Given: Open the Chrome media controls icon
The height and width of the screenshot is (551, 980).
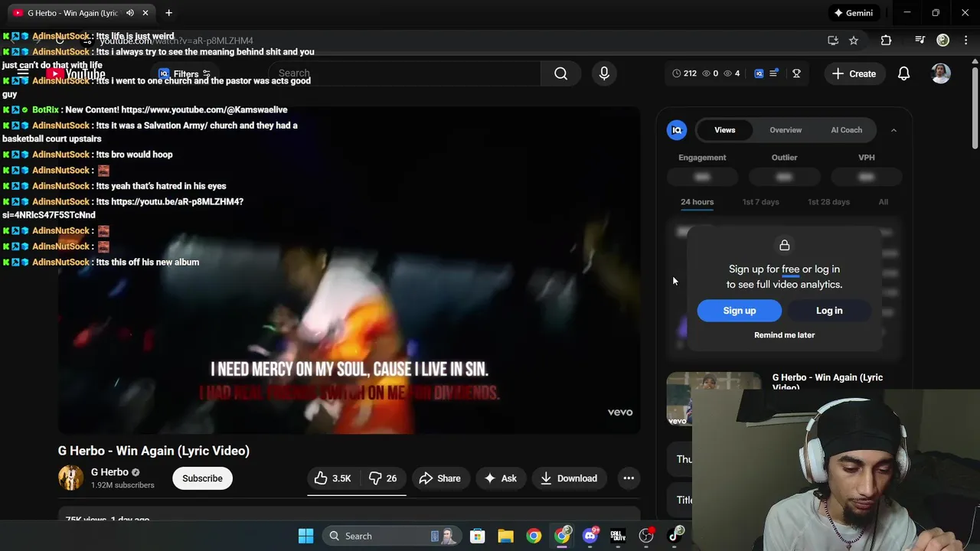Looking at the screenshot, I should [920, 41].
